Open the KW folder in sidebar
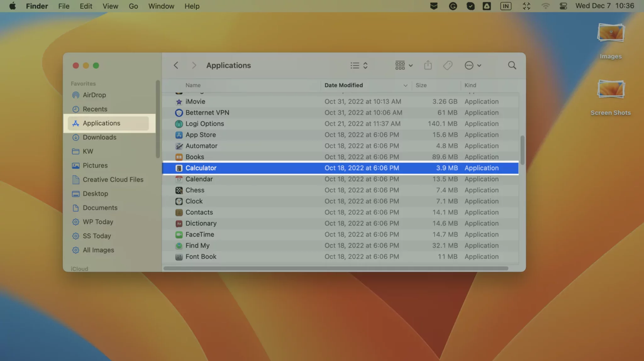The height and width of the screenshot is (361, 644). coord(108,151)
